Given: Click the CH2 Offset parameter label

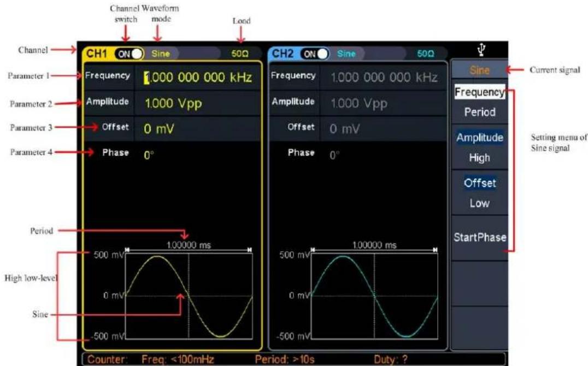Looking at the screenshot, I should coord(301,127).
